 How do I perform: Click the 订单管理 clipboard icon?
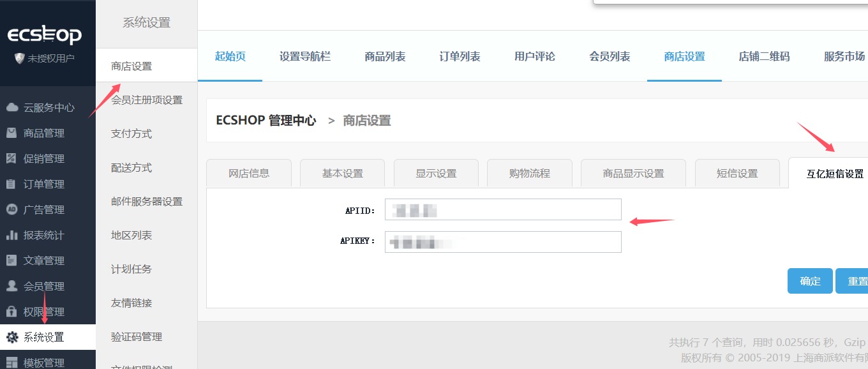coord(11,184)
